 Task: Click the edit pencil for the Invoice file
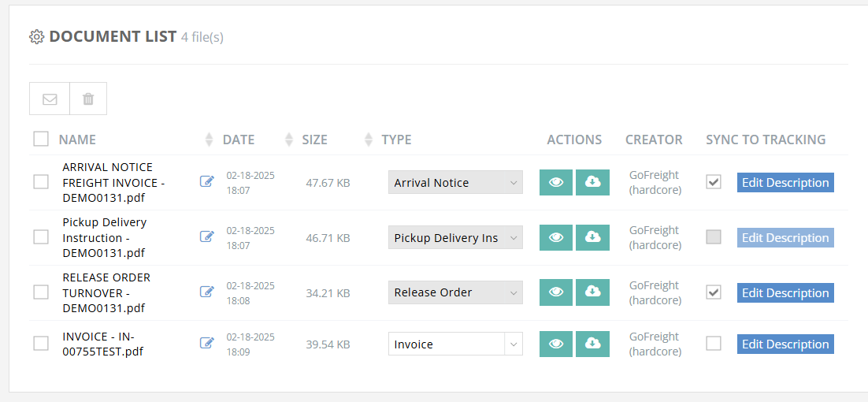coord(207,343)
